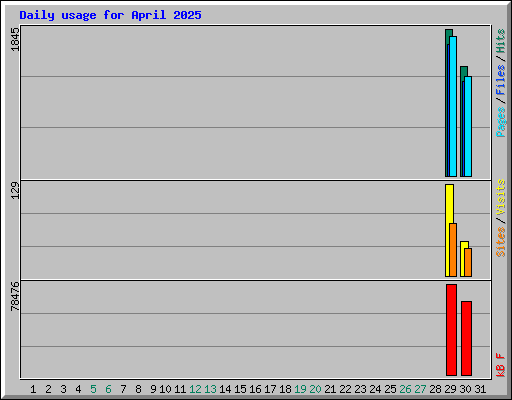Click the Files legend label
This screenshot has height=400, width=512.
click(501, 80)
